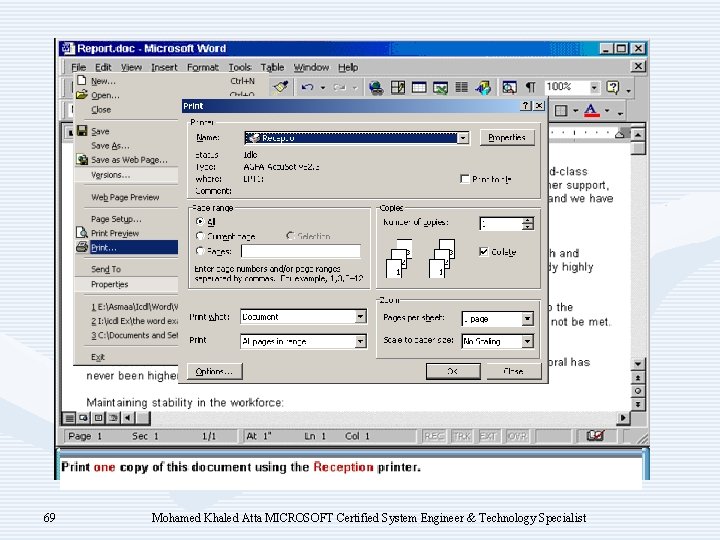The height and width of the screenshot is (540, 720).
Task: Click OK in Print dialog
Action: pyautogui.click(x=453, y=371)
